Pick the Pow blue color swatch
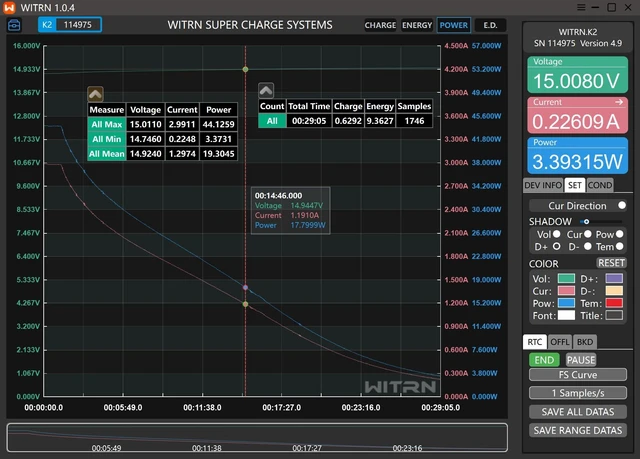The height and width of the screenshot is (459, 640). (566, 303)
